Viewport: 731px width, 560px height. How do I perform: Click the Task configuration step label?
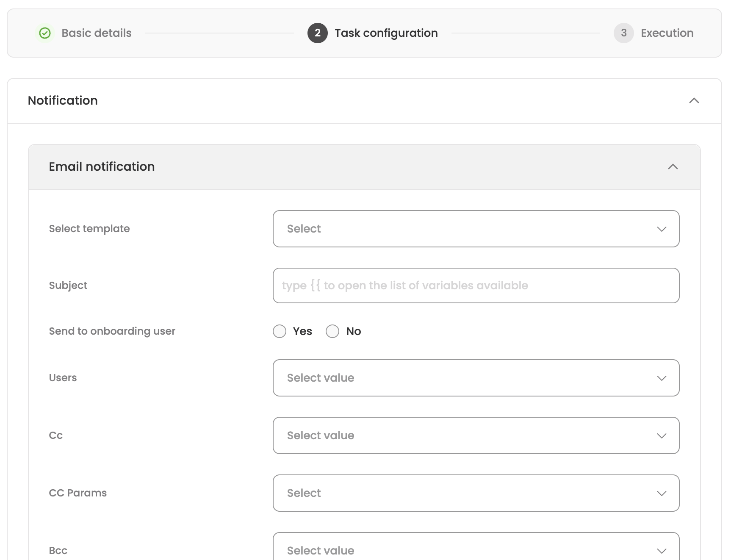[386, 33]
